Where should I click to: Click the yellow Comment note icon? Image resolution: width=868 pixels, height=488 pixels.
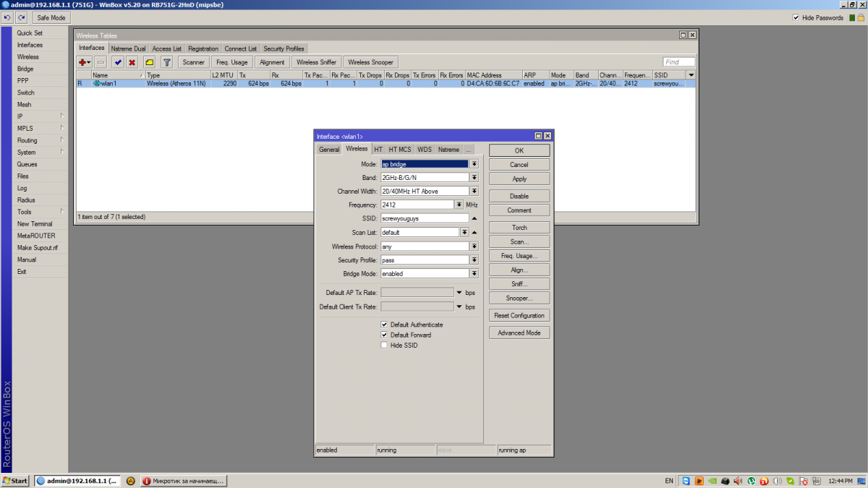click(x=149, y=62)
